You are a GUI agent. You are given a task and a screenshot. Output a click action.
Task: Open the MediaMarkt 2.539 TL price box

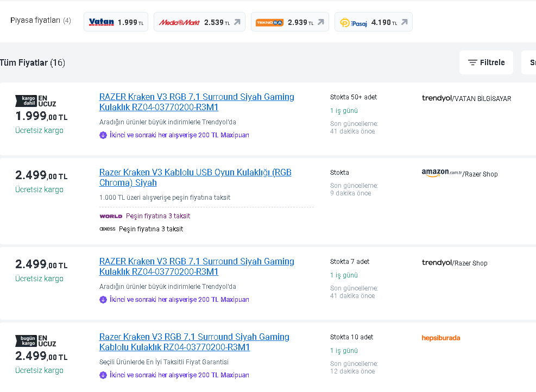tap(199, 22)
